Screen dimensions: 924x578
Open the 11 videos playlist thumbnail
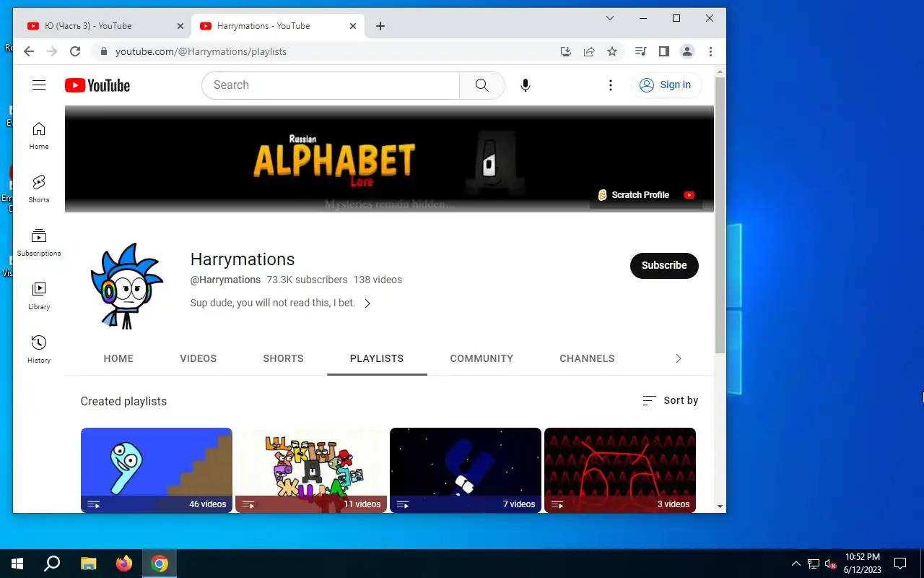(x=311, y=470)
